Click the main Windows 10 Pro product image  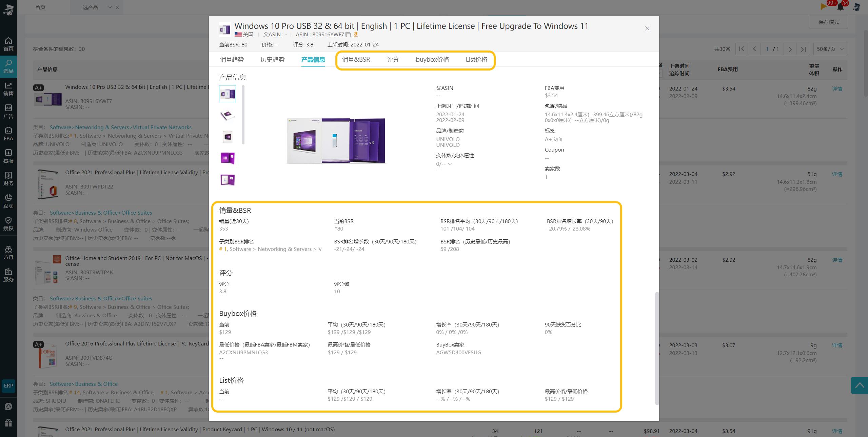click(x=336, y=140)
